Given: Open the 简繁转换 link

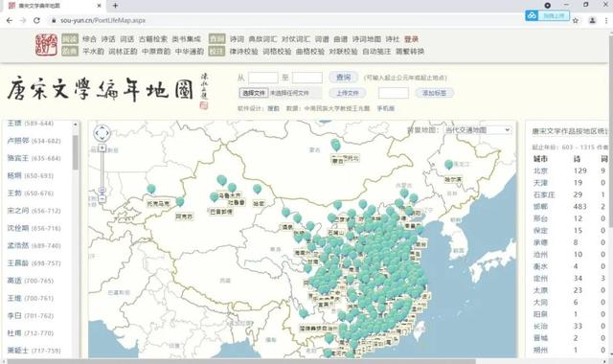Looking at the screenshot, I should click(x=410, y=51).
